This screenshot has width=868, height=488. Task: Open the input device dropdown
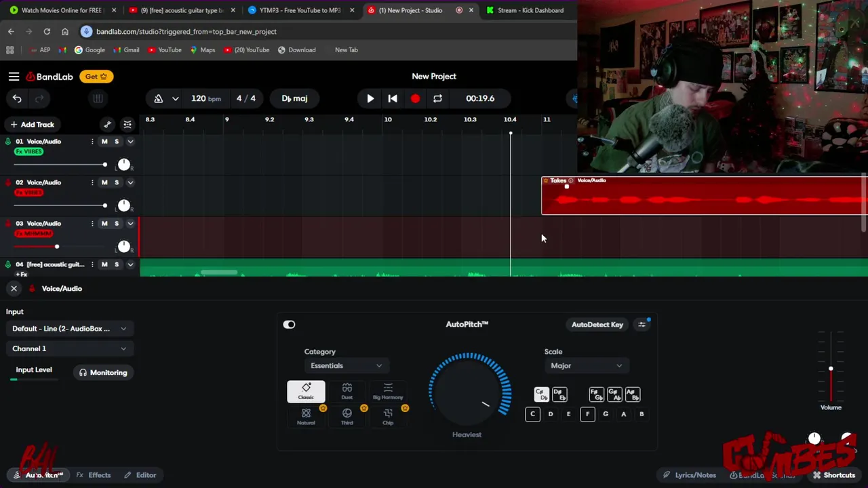[x=69, y=329]
